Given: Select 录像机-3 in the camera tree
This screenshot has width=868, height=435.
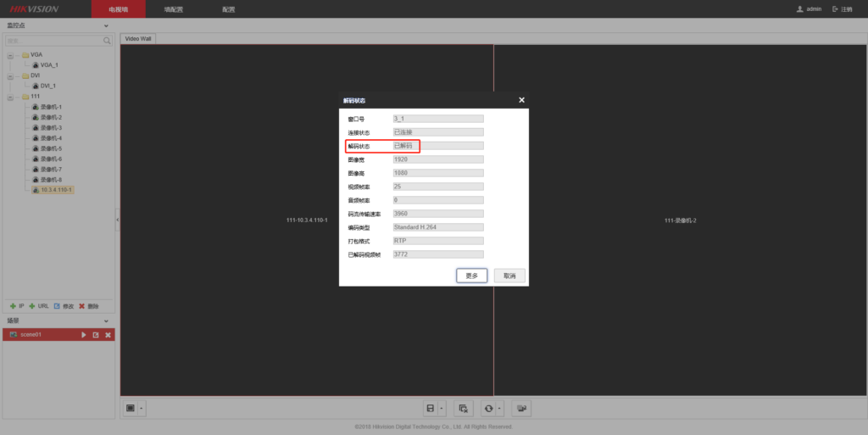Looking at the screenshot, I should click(51, 128).
